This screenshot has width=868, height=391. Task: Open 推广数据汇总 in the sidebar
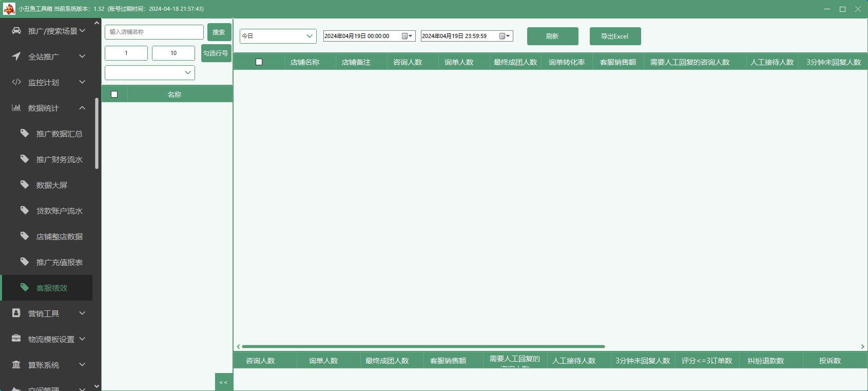[x=59, y=134]
